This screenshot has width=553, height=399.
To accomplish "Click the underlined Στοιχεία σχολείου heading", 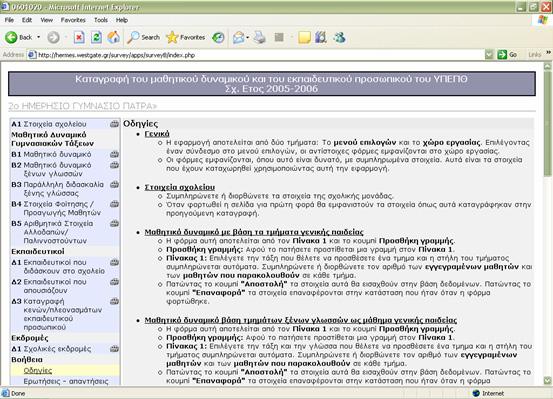I will click(x=180, y=187).
